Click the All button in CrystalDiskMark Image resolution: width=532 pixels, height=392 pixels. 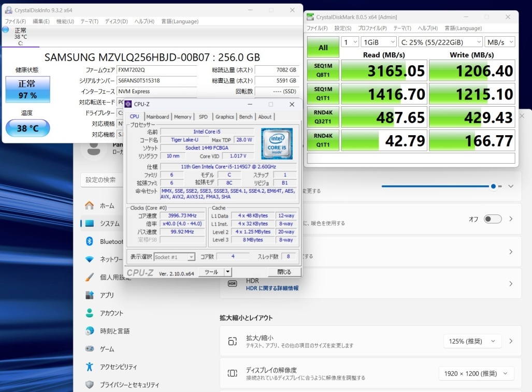pos(323,48)
